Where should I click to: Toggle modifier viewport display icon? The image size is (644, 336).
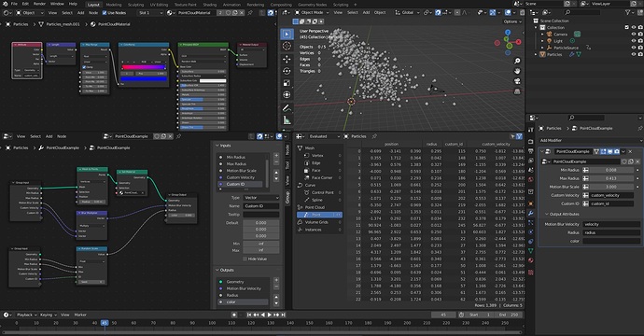[x=609, y=151]
